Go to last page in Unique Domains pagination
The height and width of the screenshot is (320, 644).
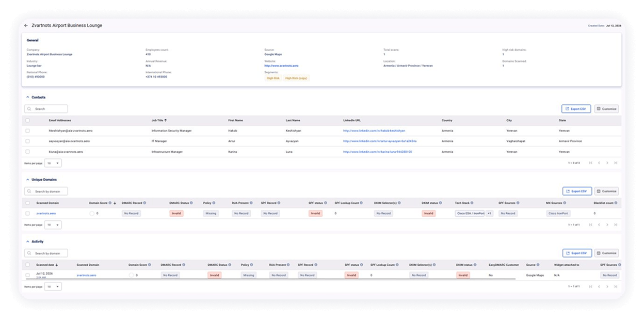click(x=616, y=225)
